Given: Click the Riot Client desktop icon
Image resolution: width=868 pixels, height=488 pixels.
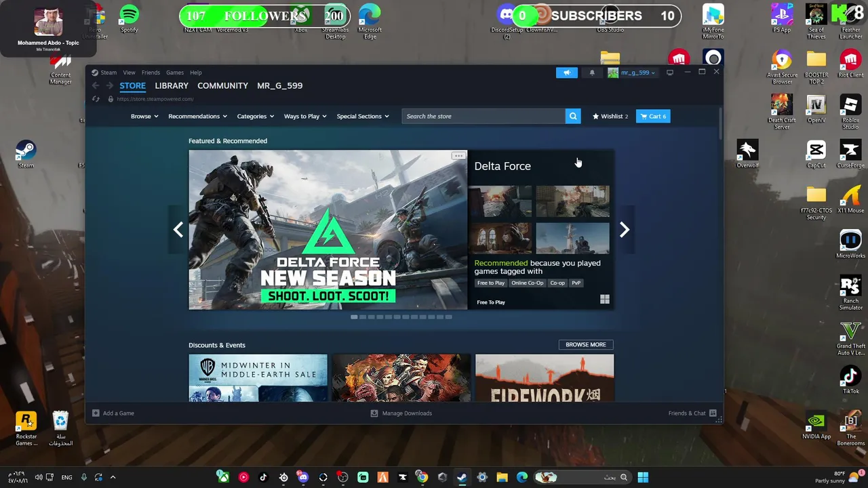Looking at the screenshot, I should tap(850, 64).
